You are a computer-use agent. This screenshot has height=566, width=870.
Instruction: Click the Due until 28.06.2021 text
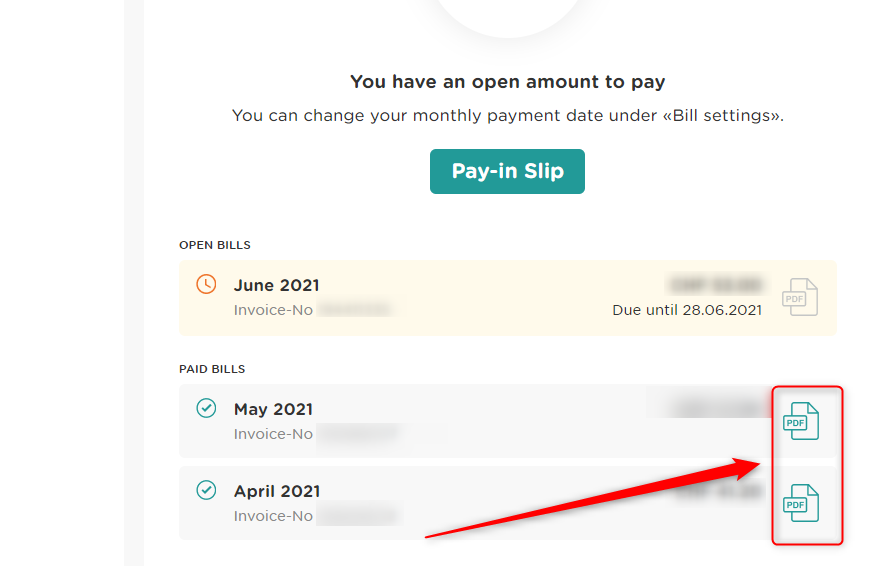(686, 310)
